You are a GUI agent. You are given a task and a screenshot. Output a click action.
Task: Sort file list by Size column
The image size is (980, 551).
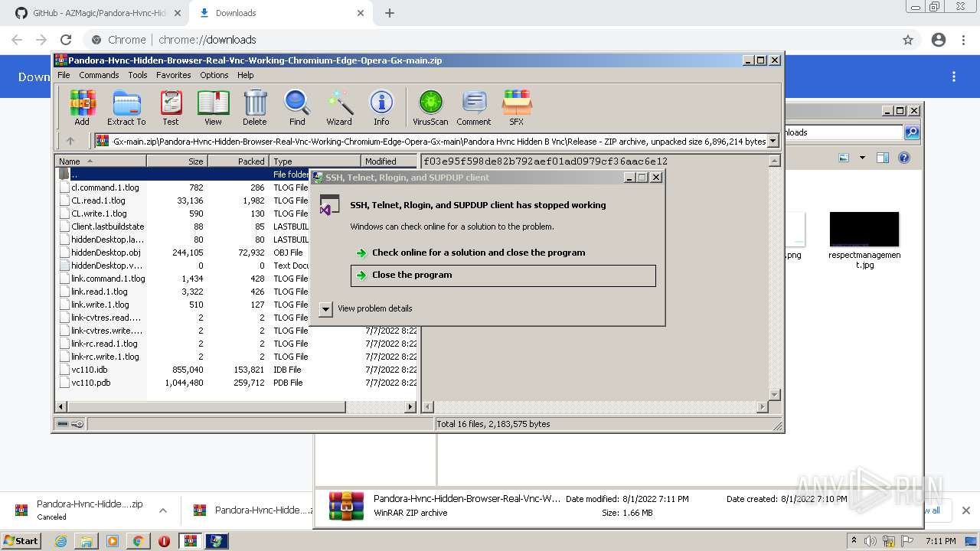click(x=177, y=161)
